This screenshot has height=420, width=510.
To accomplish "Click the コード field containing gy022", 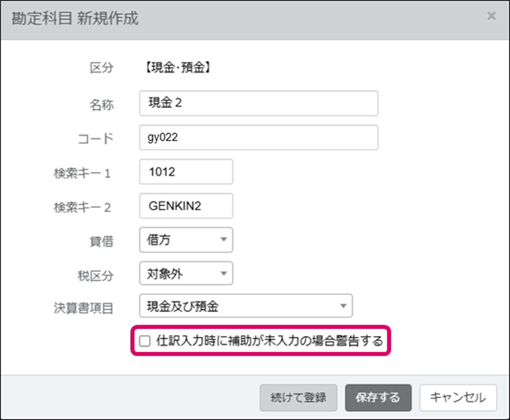I will click(259, 138).
